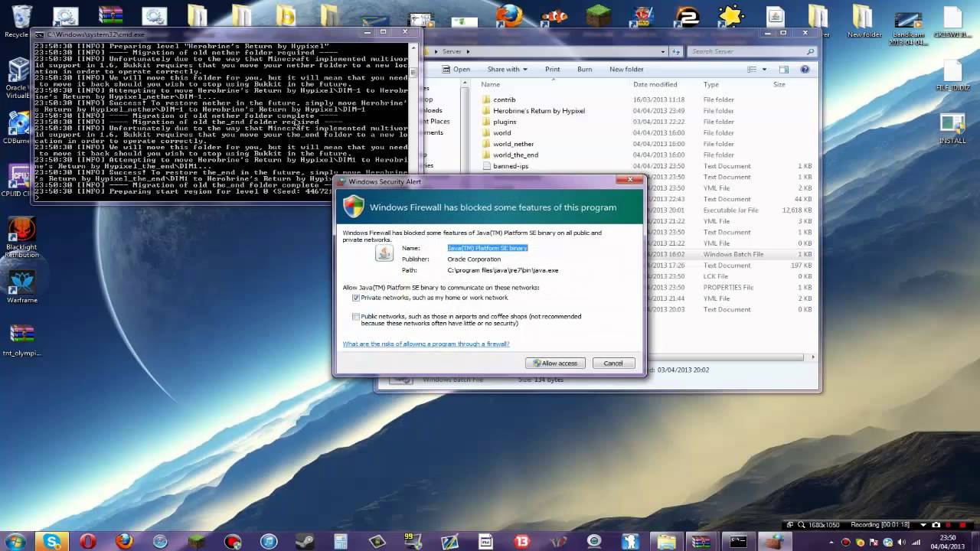Open Skype from the taskbar
Viewport: 980px width, 551px height.
point(52,541)
